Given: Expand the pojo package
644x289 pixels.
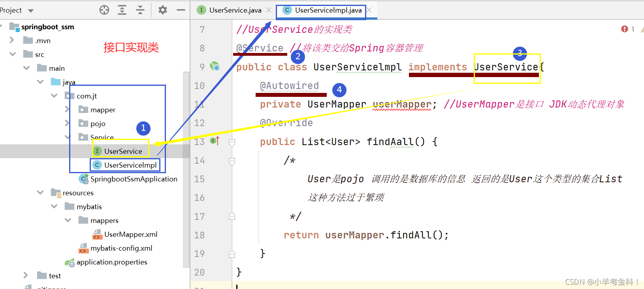Looking at the screenshot, I should coord(67,123).
